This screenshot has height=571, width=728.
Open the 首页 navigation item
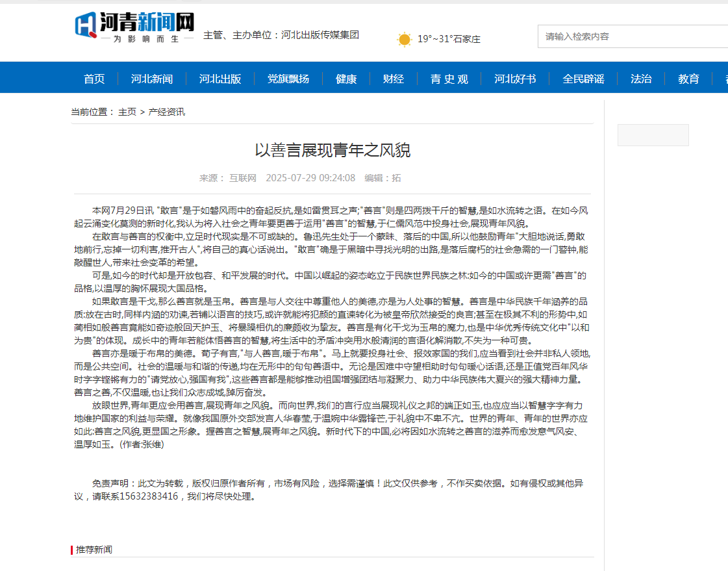click(94, 79)
